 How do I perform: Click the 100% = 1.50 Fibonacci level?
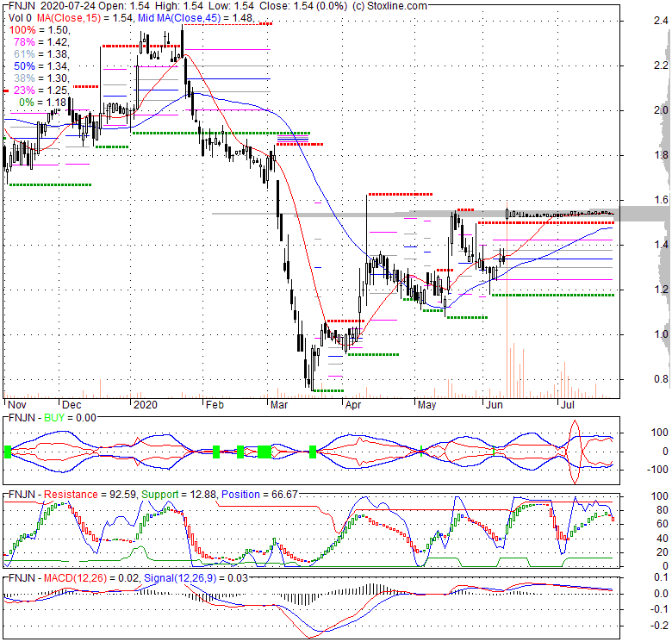coord(39,30)
